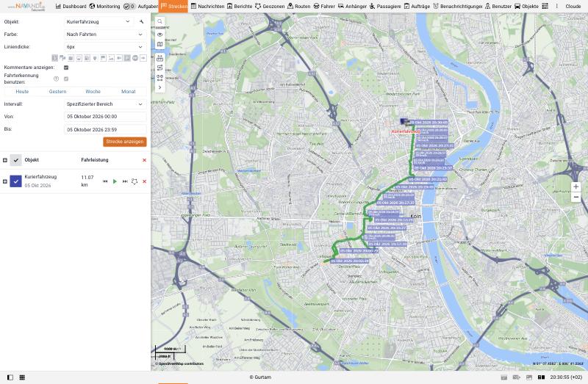Open the Passagiere tab
This screenshot has width=588, height=384.
point(385,7)
